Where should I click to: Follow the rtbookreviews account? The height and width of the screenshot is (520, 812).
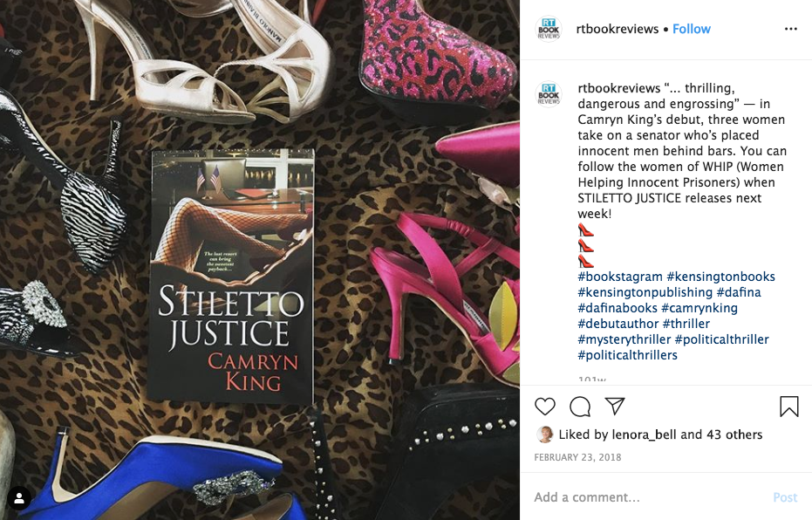[692, 29]
